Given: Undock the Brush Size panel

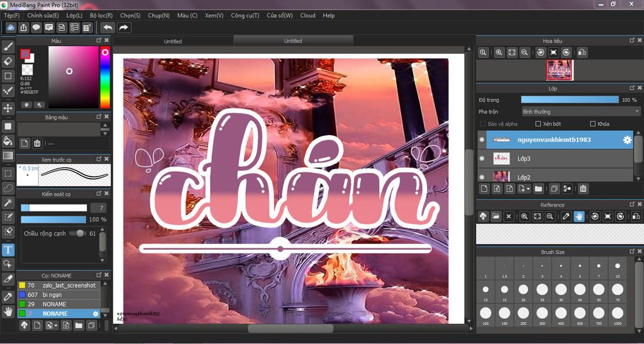Looking at the screenshot, I should point(632,251).
